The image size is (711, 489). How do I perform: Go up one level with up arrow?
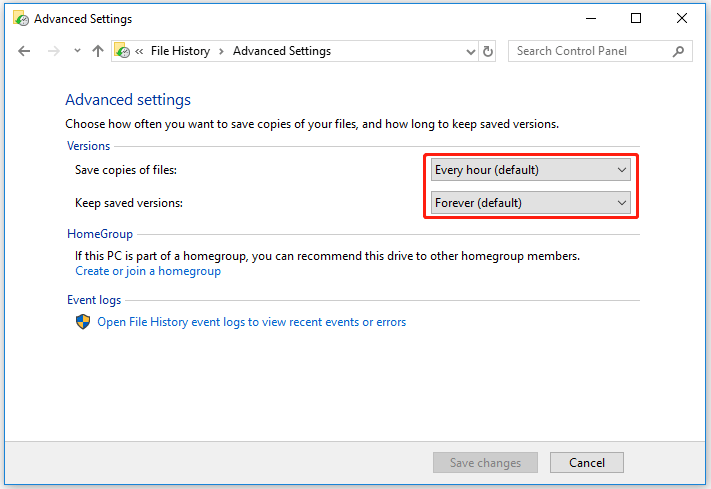tap(98, 51)
